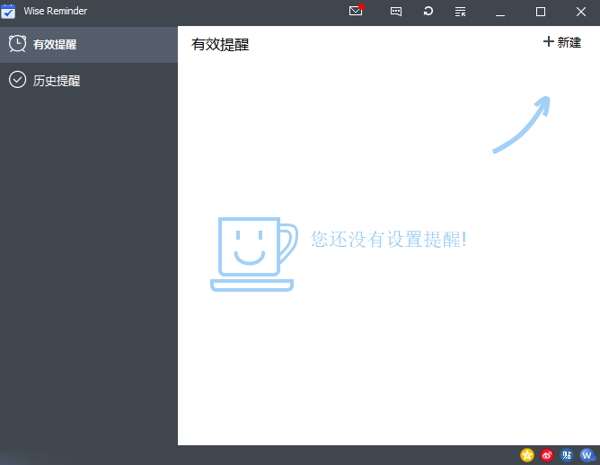Click the refresh arrow icon in title bar
This screenshot has height=465, width=600.
pyautogui.click(x=428, y=11)
